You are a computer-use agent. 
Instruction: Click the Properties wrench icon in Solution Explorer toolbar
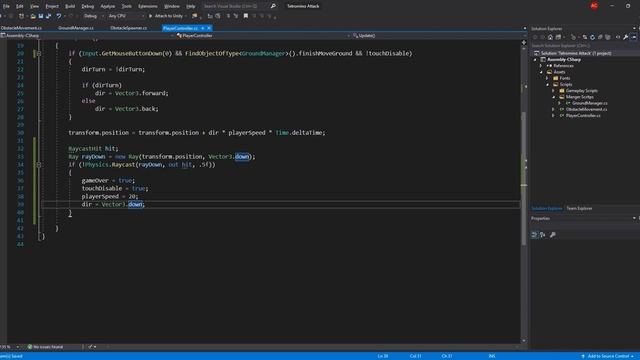click(625, 37)
